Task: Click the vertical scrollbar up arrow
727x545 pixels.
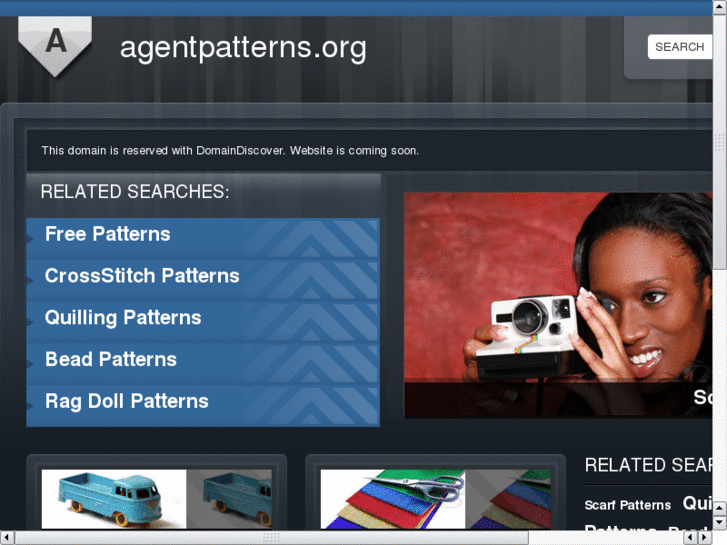Action: coord(720,7)
